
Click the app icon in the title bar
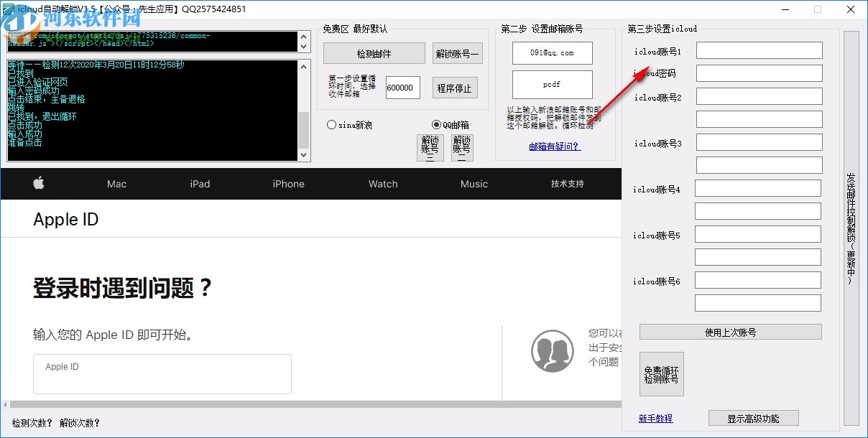pyautogui.click(x=9, y=9)
